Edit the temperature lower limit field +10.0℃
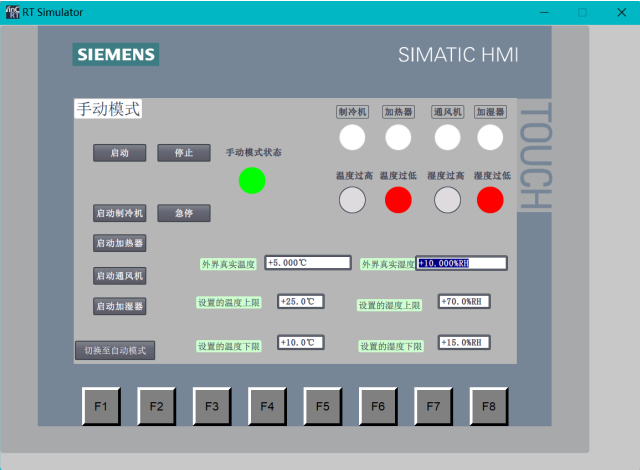This screenshot has height=470, width=640. (301, 342)
